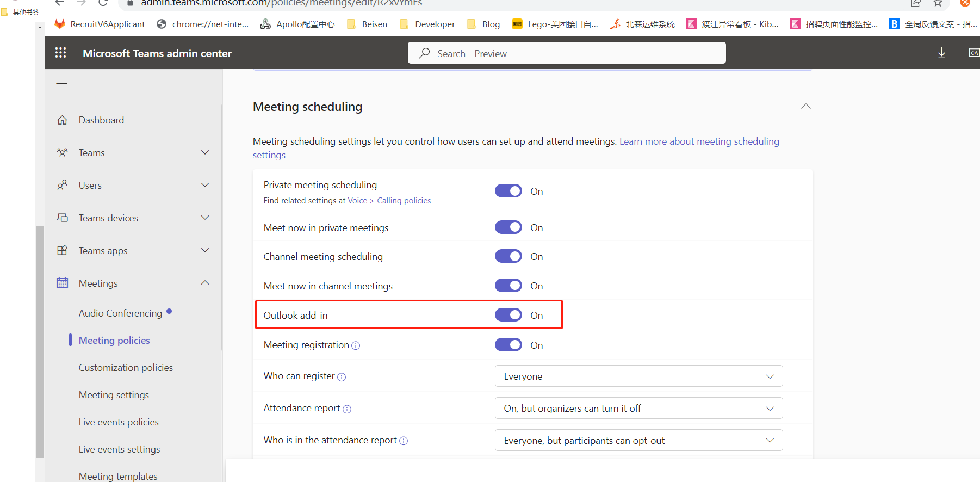Click the magnifier icon in search box
This screenshot has height=482, width=980.
point(424,53)
